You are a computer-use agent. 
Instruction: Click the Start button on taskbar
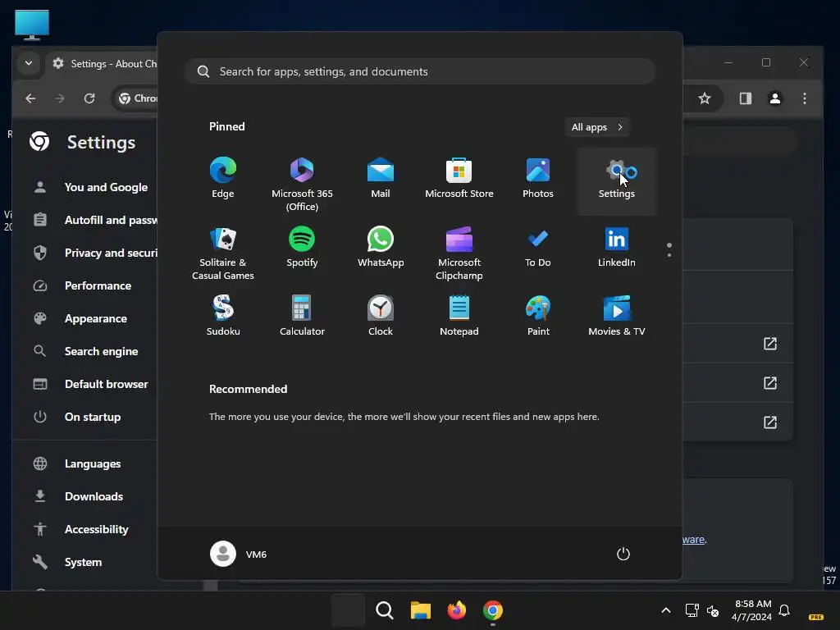coord(348,610)
